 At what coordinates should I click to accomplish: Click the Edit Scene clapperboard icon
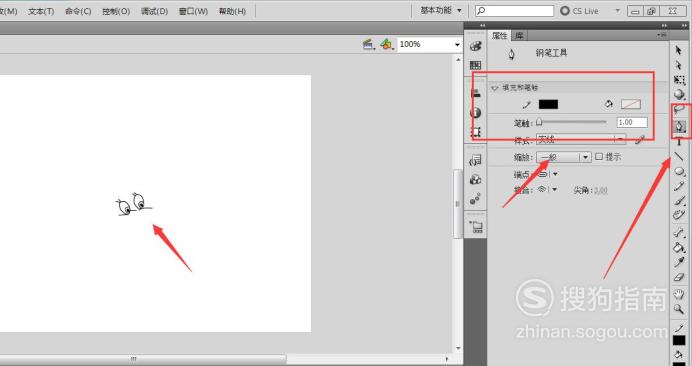(x=368, y=44)
